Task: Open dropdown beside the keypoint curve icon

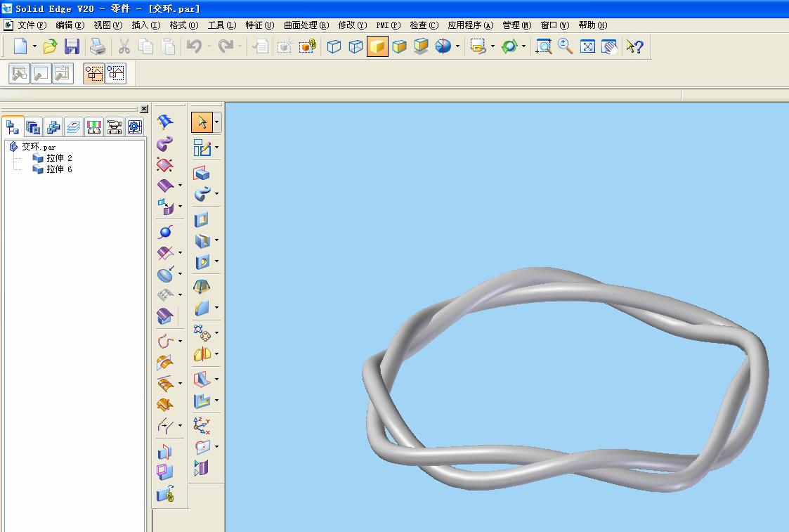Action: [180, 342]
